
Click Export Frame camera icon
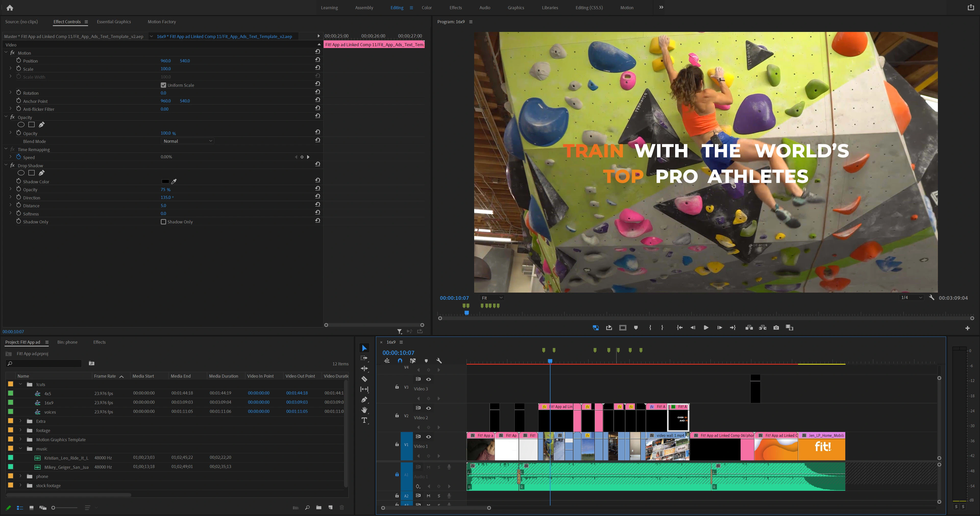776,328
